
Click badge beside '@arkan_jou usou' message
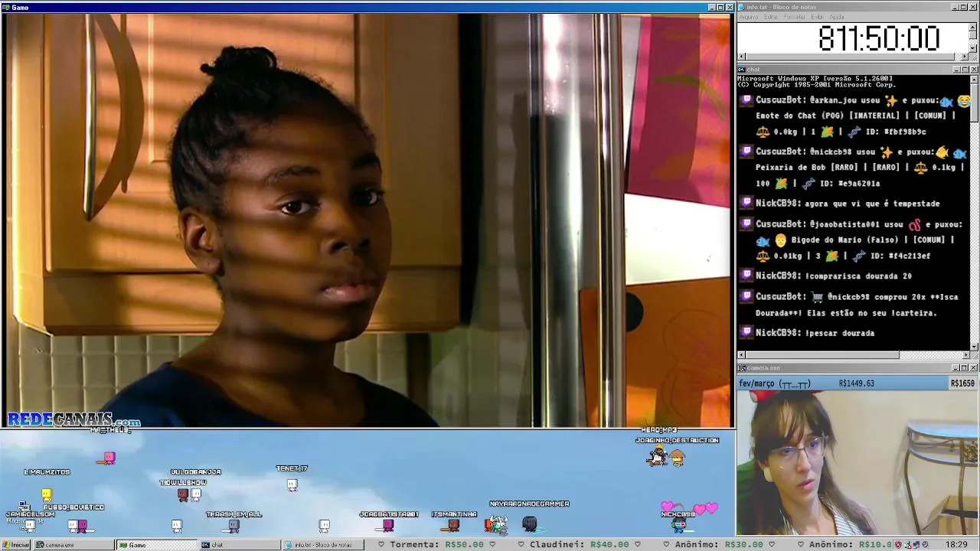746,100
